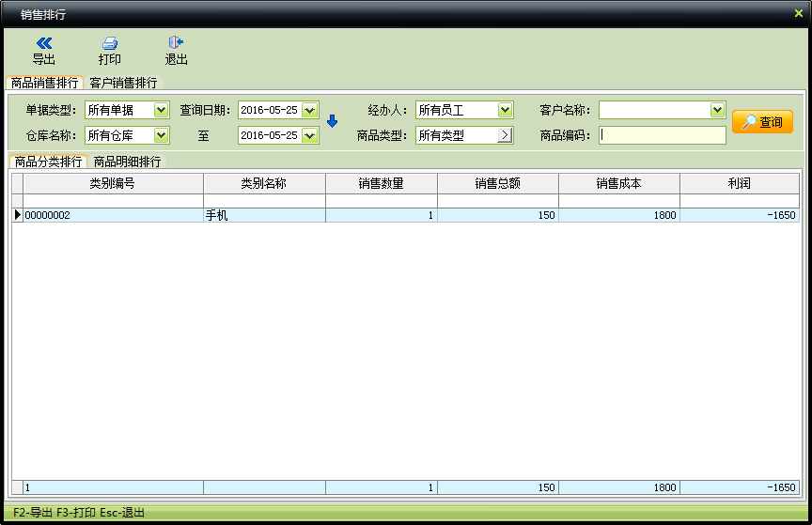
Task: Click the 商品编码 input field
Action: click(663, 135)
